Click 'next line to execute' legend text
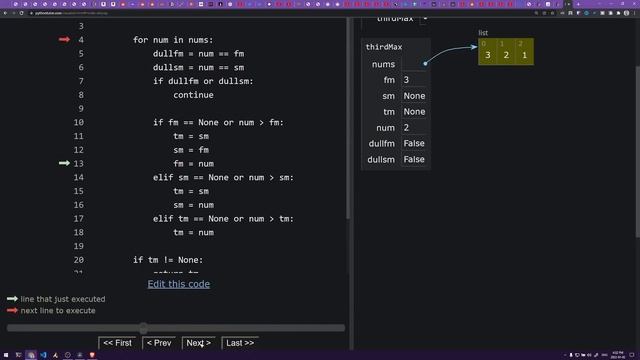The height and width of the screenshot is (360, 640). click(x=58, y=310)
